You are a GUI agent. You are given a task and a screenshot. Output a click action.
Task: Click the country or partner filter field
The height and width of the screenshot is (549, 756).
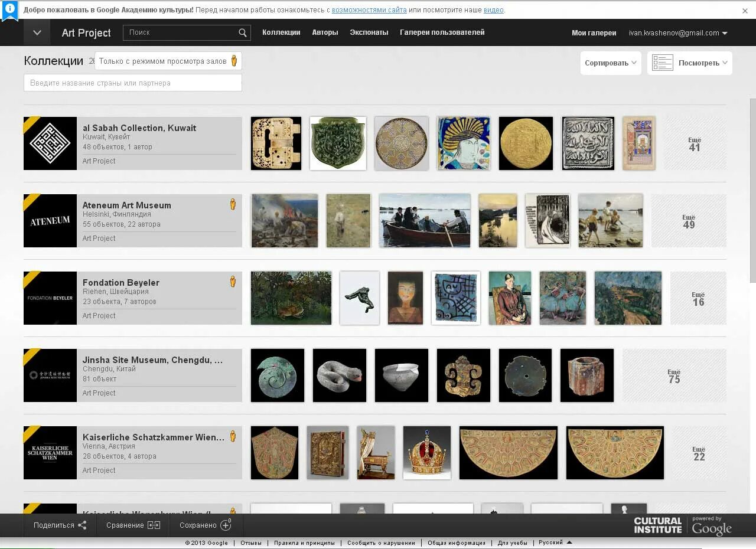coord(133,83)
